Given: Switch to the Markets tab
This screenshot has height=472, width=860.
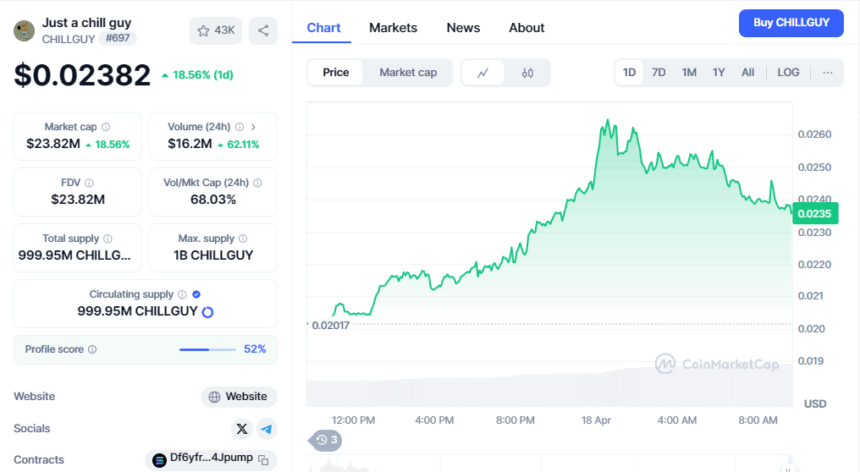Looking at the screenshot, I should click(x=393, y=27).
